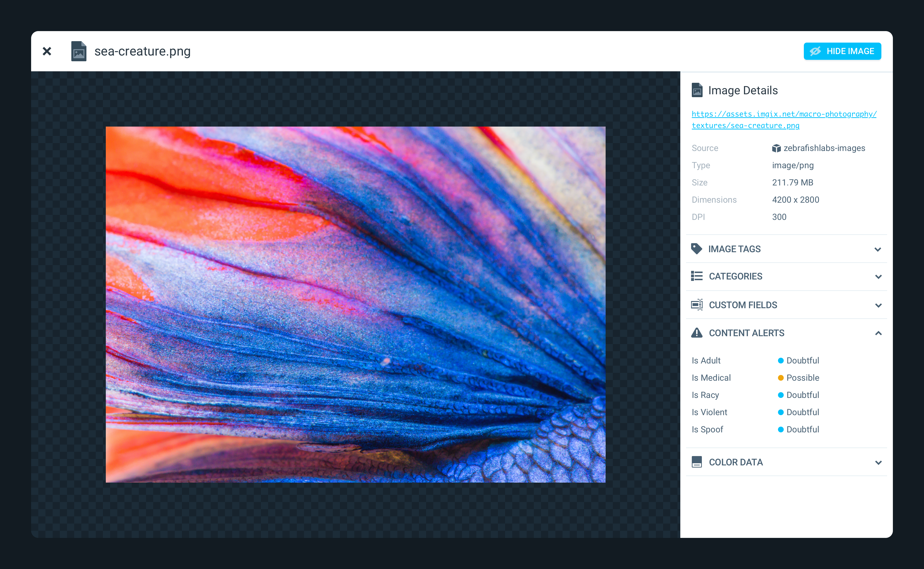
Task: Click the list icon next to CATEGORIES
Action: coord(697,276)
